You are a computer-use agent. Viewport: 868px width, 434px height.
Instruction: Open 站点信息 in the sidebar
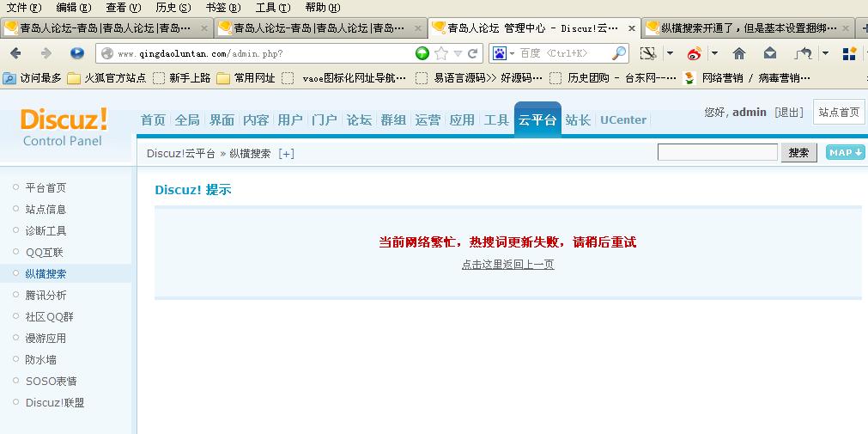(46, 210)
